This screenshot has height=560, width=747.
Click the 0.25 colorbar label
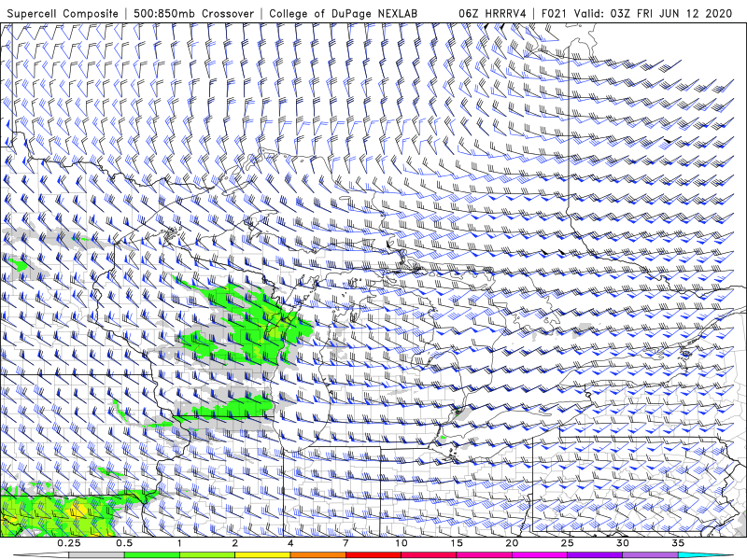click(69, 543)
